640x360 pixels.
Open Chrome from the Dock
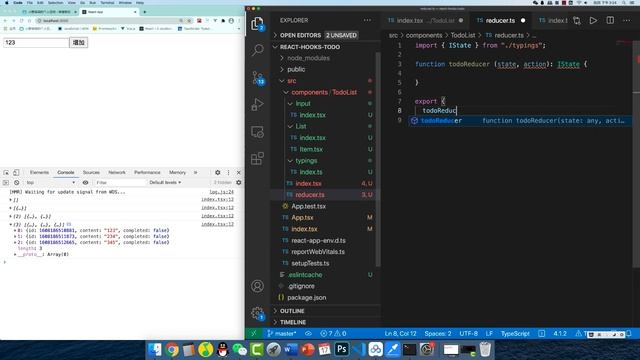(x=172, y=349)
